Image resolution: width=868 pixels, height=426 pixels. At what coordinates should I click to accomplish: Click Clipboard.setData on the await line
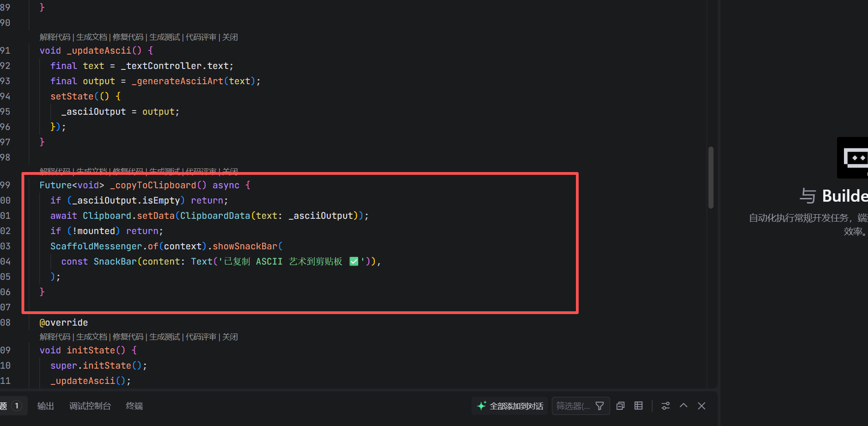tap(129, 216)
